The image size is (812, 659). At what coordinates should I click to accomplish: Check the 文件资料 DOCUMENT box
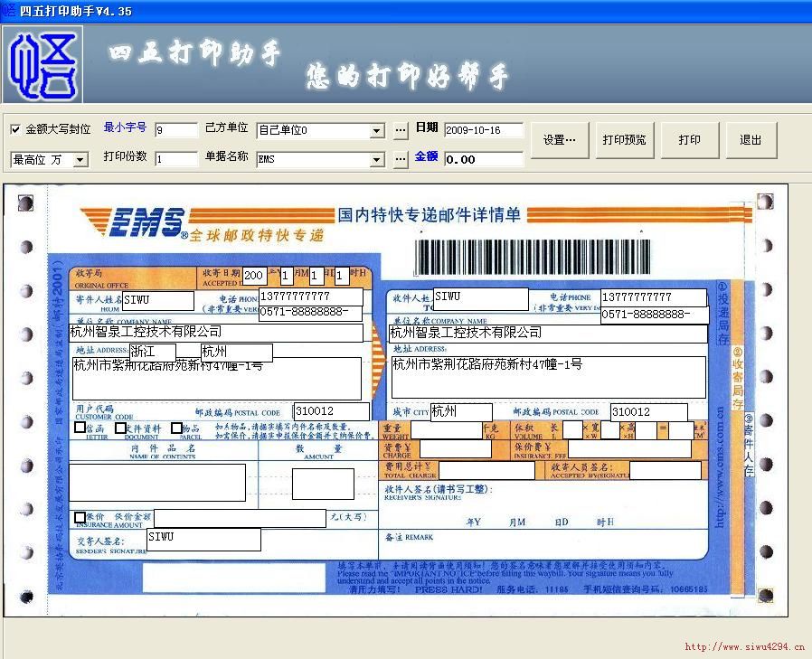120,428
